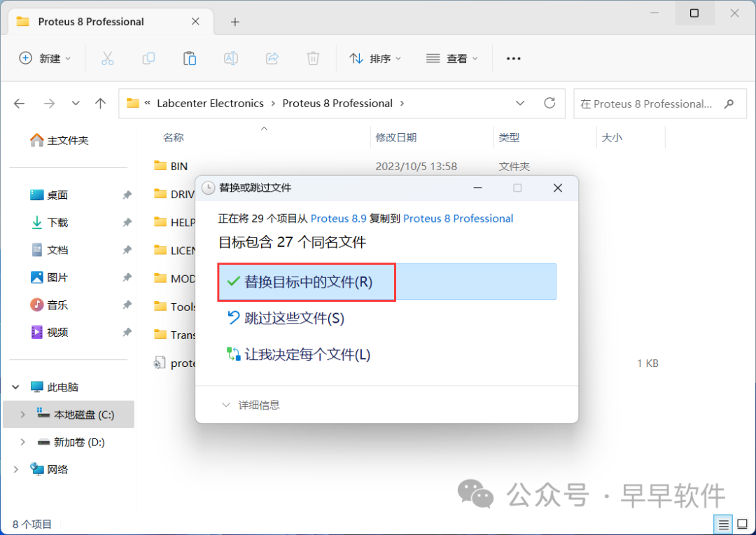Screen dimensions: 756x535
Task: Open 下载 in the navigation pane
Action: [x=57, y=223]
